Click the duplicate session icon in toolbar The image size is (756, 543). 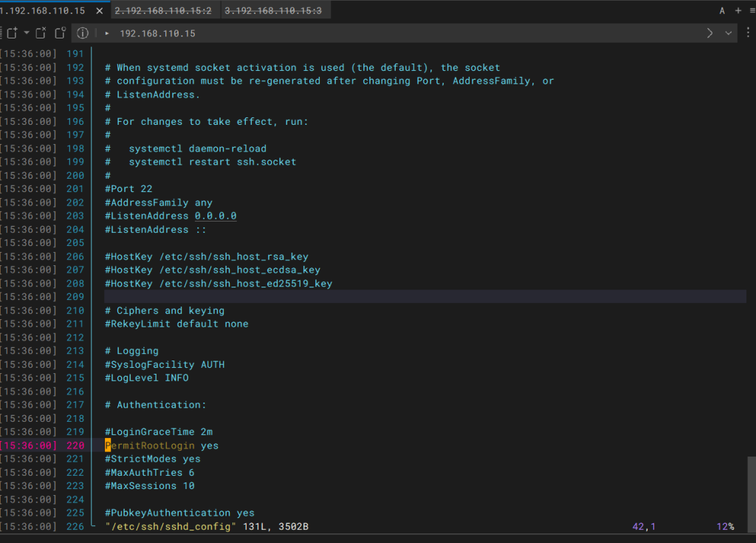(x=60, y=33)
